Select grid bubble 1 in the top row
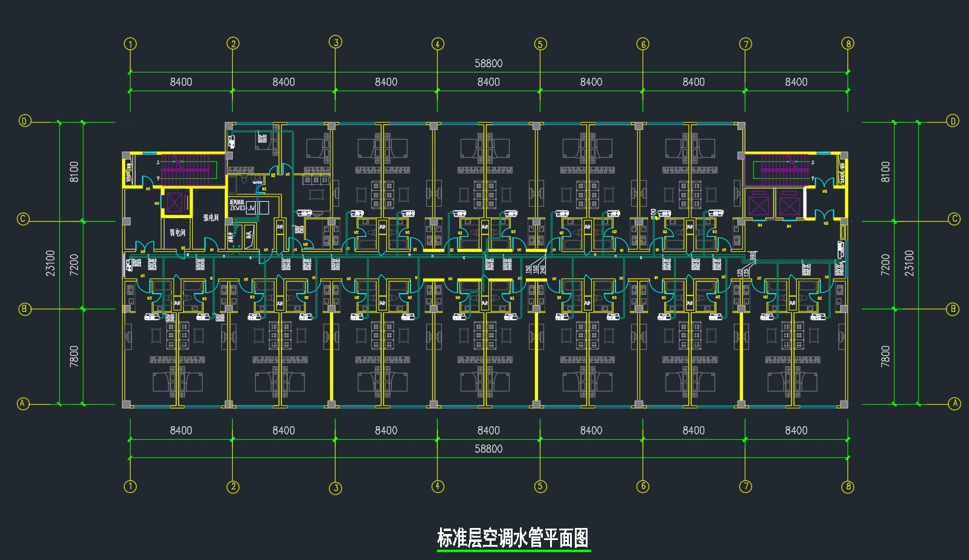 point(130,43)
